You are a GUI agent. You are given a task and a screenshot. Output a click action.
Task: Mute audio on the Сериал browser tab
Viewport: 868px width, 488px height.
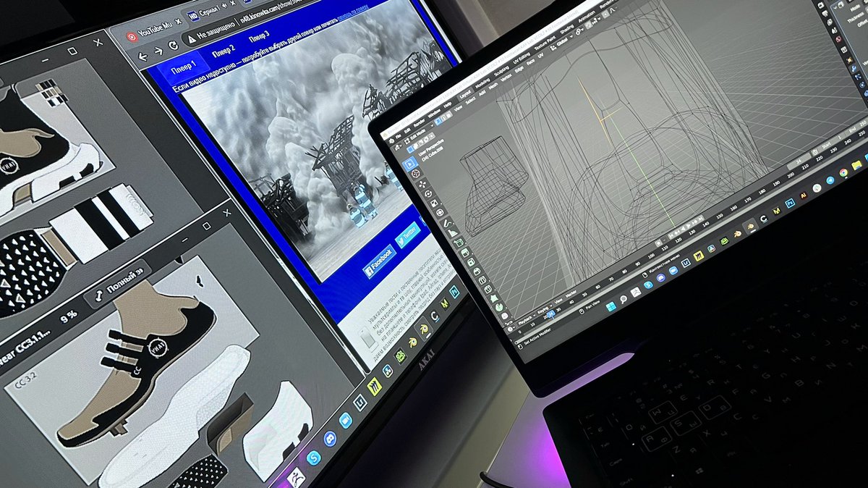[224, 5]
